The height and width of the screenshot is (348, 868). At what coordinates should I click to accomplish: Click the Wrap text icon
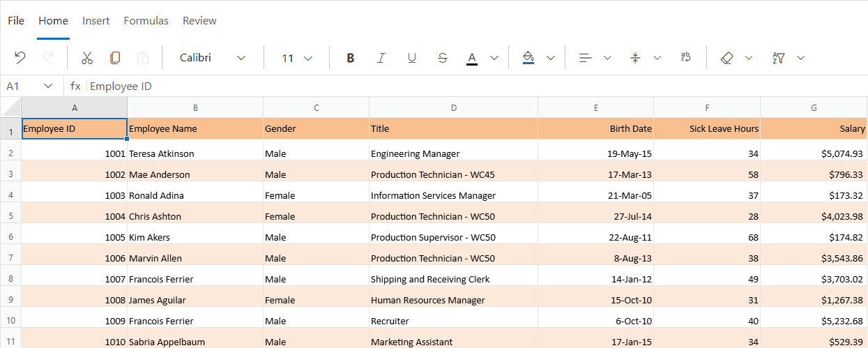click(685, 58)
